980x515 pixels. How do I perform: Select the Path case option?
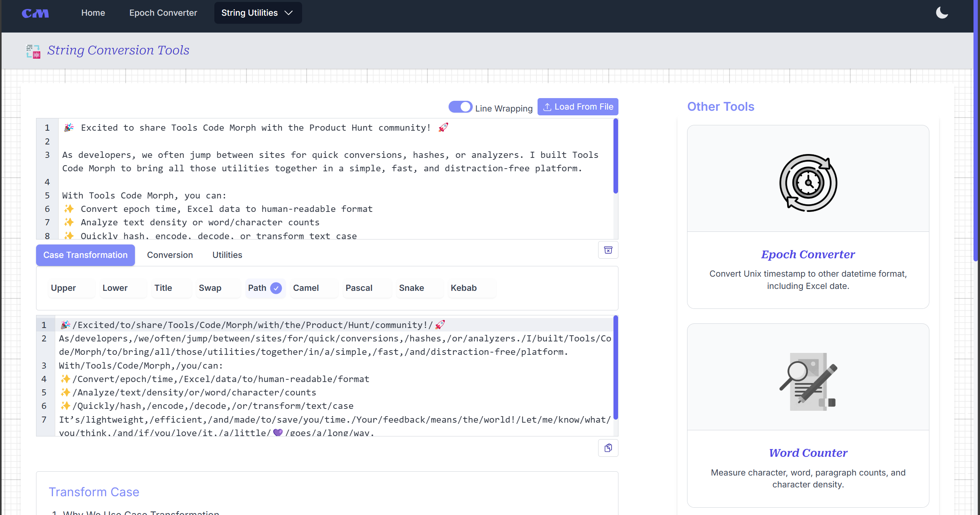pos(265,288)
